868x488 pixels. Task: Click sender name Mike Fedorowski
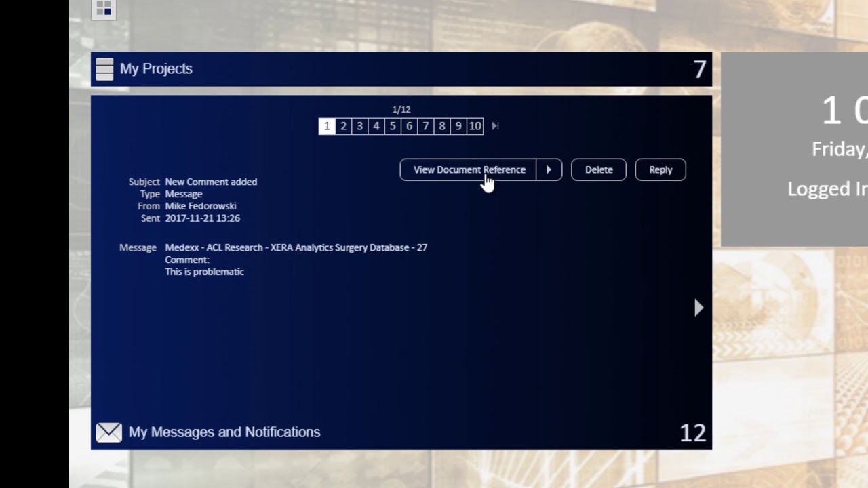tap(201, 206)
